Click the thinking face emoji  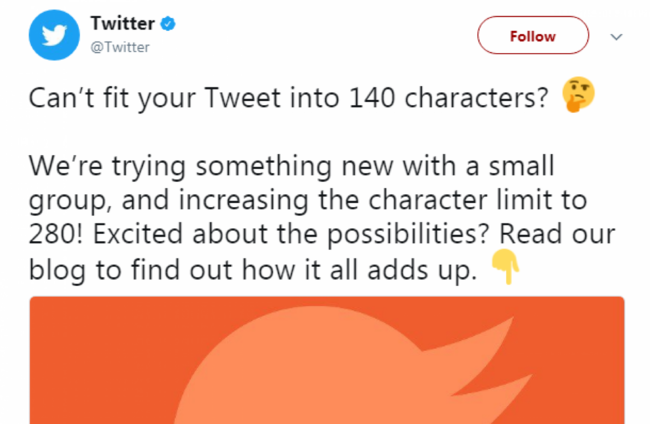click(x=579, y=96)
